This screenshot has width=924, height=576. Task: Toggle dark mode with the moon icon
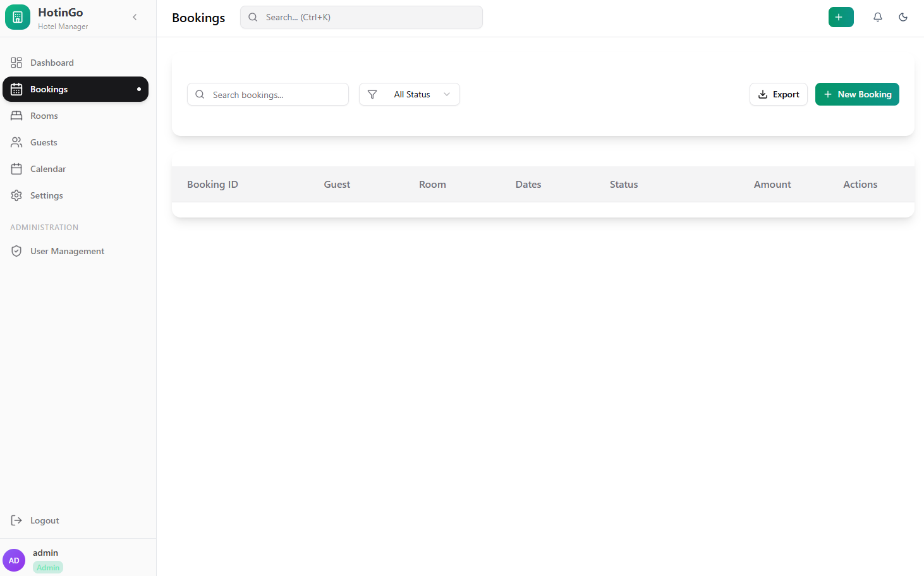(x=903, y=17)
